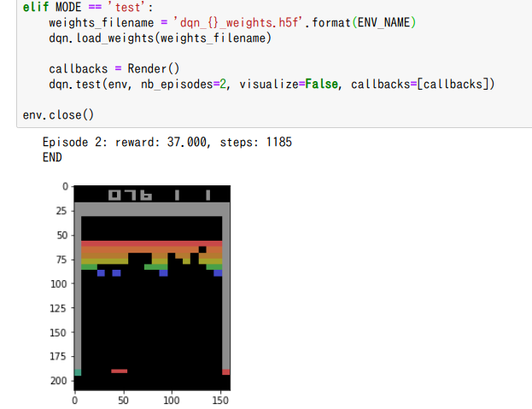Viewport: 532px width, 409px height.
Task: Click the y-axis tick label 125
Action: pos(59,308)
